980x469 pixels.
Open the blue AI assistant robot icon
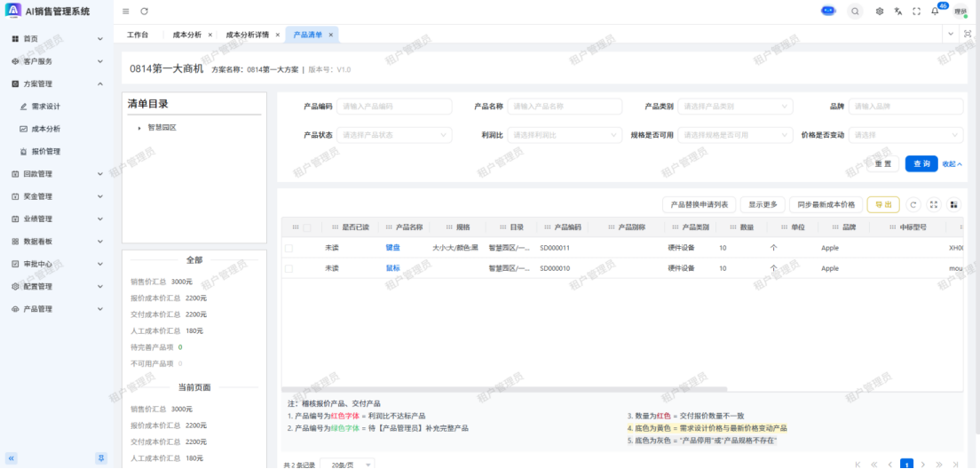[x=828, y=11]
